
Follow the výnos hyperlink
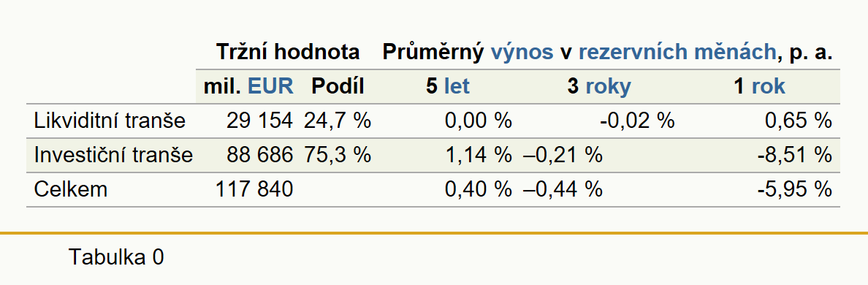pyautogui.click(x=522, y=52)
